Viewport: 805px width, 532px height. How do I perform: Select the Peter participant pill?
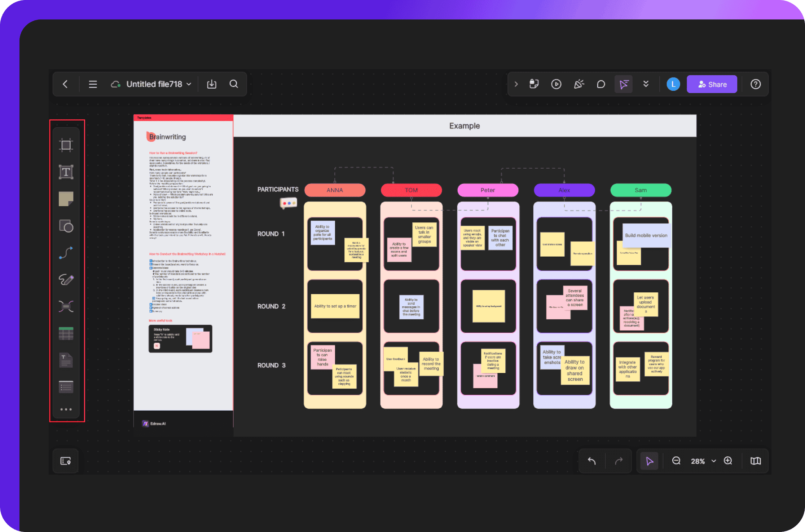click(488, 190)
